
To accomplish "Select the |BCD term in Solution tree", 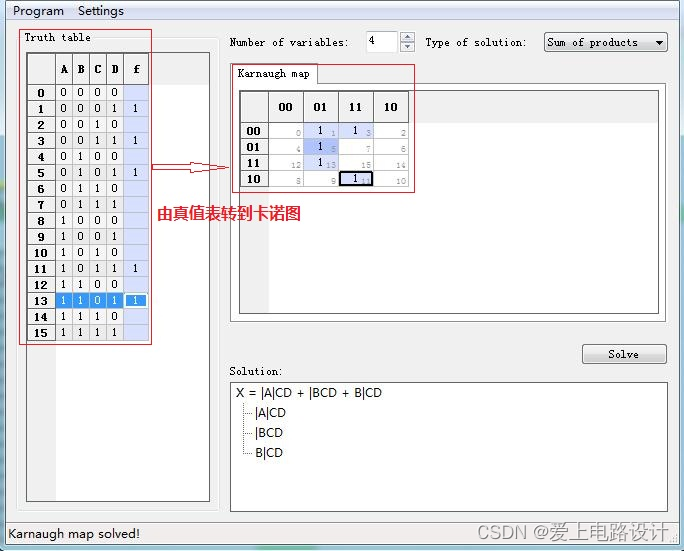I will coord(269,433).
